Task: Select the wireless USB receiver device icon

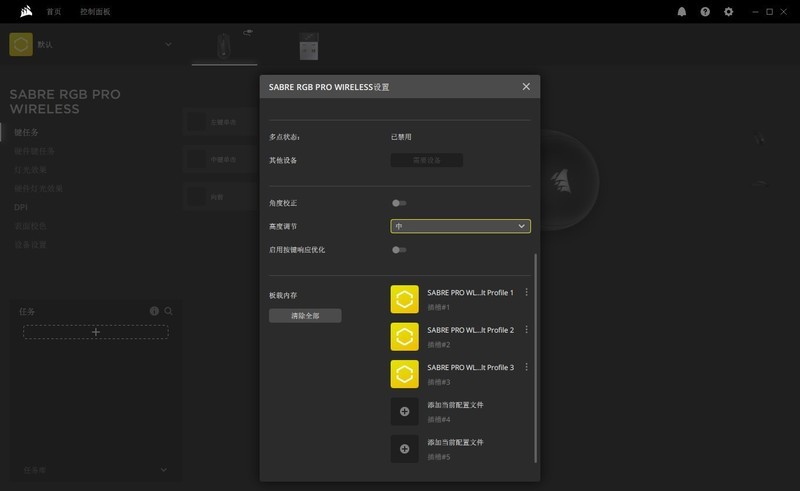Action: (309, 46)
